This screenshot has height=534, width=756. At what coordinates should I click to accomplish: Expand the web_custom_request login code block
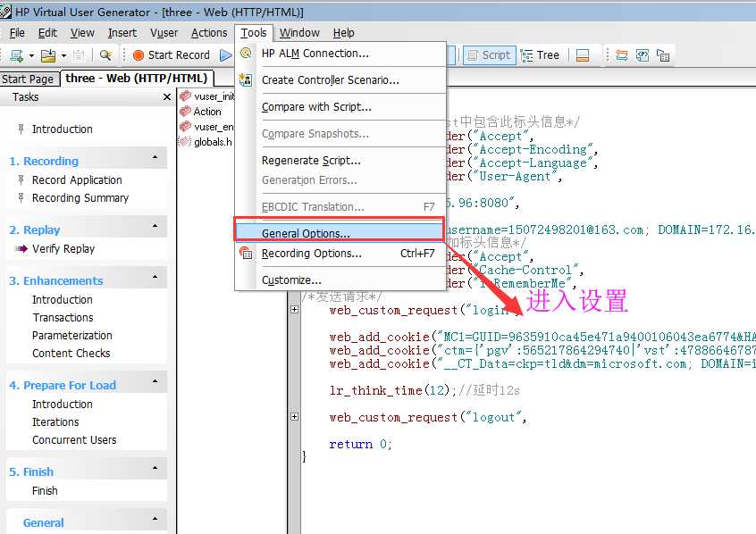pos(295,309)
